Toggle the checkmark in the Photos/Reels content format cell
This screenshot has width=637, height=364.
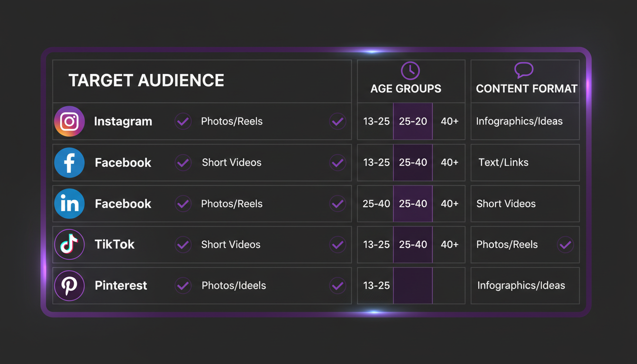tap(565, 245)
